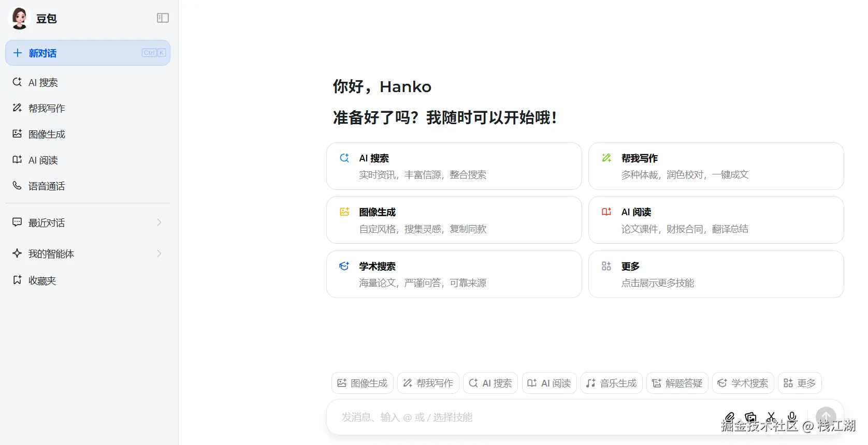
Task: Open AI 阅读 in the sidebar
Action: pos(88,160)
